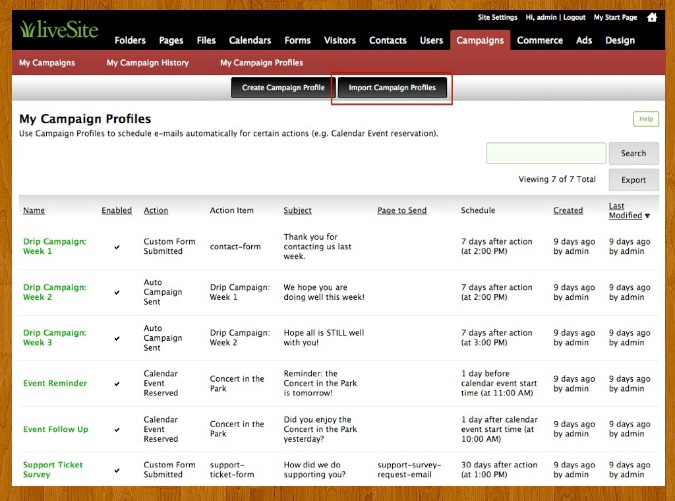The width and height of the screenshot is (675, 501).
Task: Sort by Page to Send column
Action: (x=402, y=210)
